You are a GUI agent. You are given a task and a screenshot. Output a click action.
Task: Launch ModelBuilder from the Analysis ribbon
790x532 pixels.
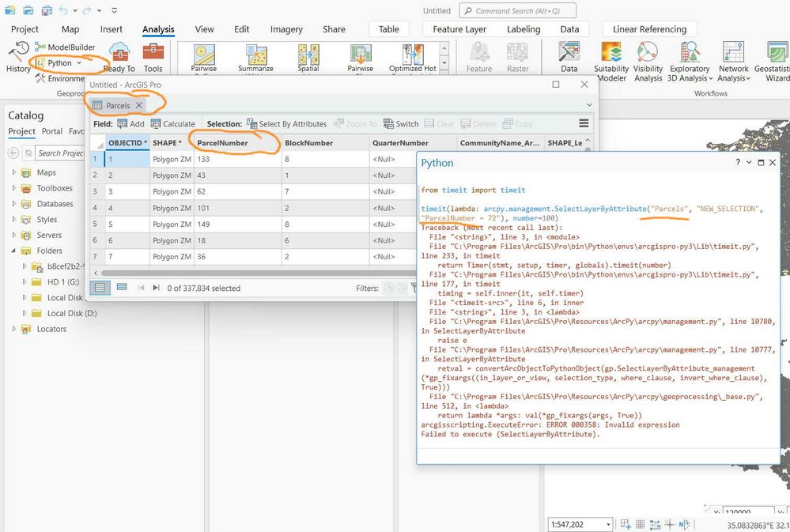[65, 47]
